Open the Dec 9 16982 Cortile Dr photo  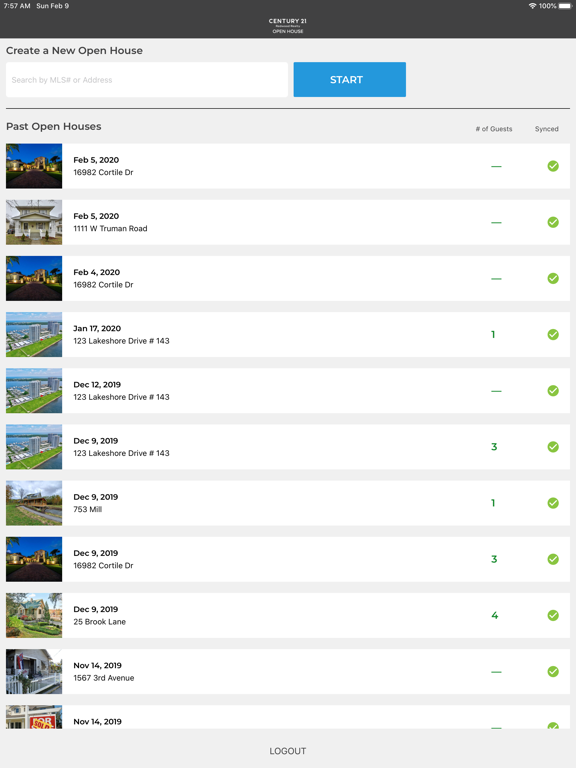point(34,559)
